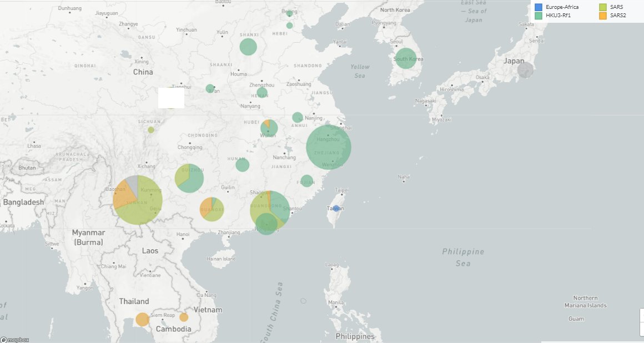
Task: Click the grey circle on Japan
Action: pyautogui.click(x=525, y=70)
